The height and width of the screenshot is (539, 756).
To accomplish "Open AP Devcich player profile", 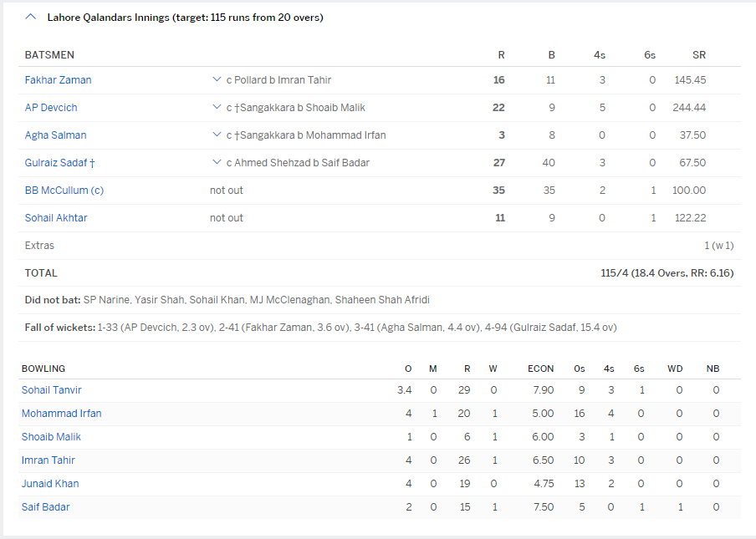I will (x=51, y=108).
